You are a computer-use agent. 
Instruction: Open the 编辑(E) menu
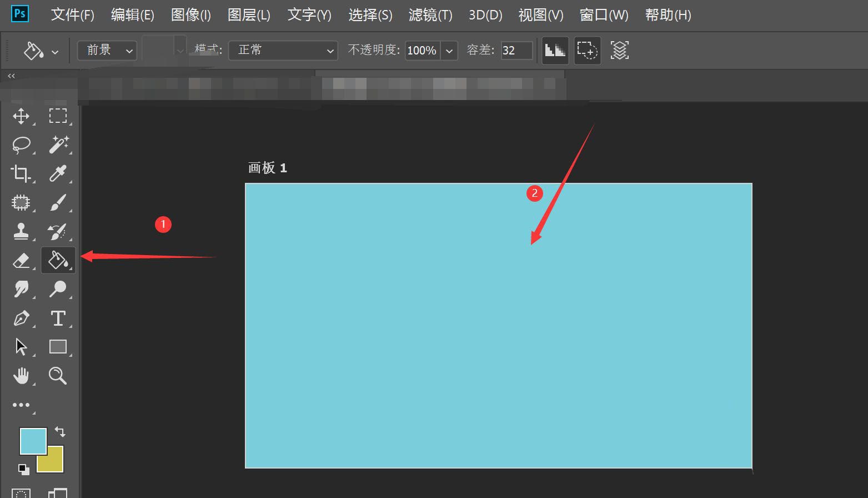(x=132, y=15)
